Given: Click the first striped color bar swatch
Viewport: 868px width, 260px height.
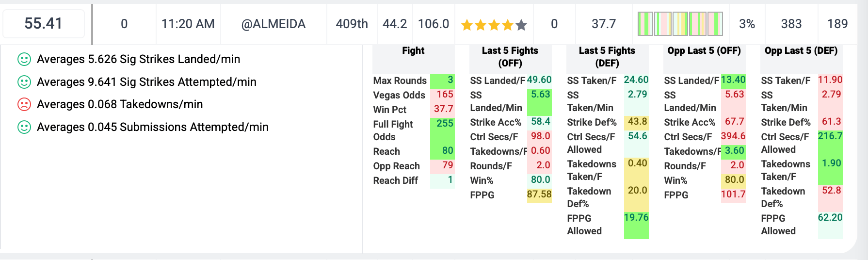Looking at the screenshot, I should click(645, 24).
